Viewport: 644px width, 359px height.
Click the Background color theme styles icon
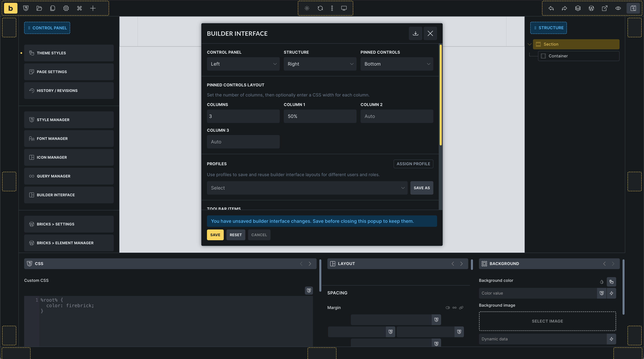(x=611, y=282)
